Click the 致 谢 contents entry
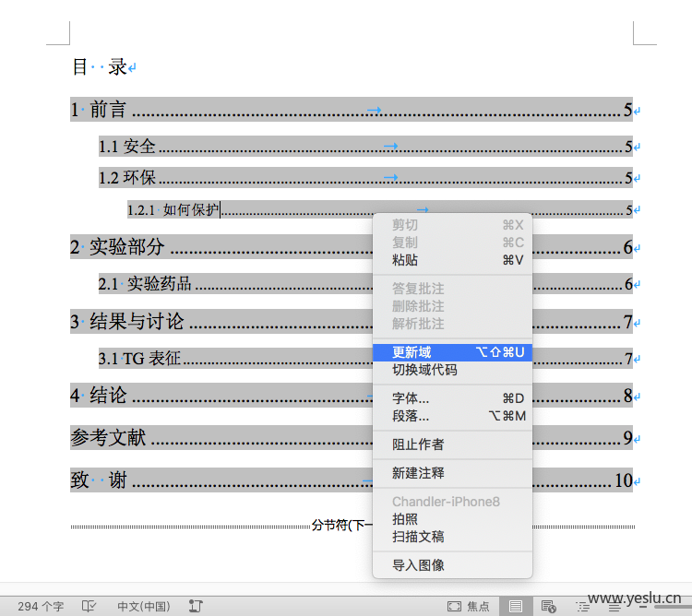Image resolution: width=692 pixels, height=616 pixels. [x=352, y=480]
